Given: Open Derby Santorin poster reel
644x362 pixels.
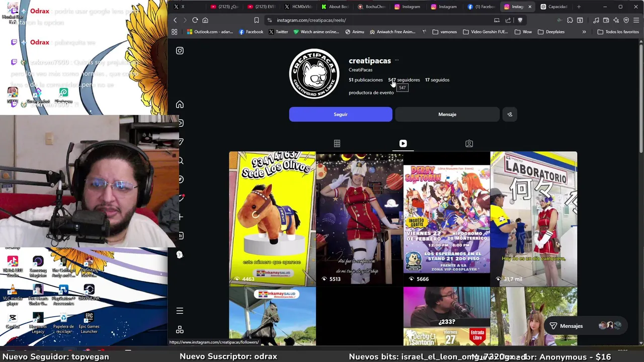Looking at the screenshot, I should click(447, 219).
